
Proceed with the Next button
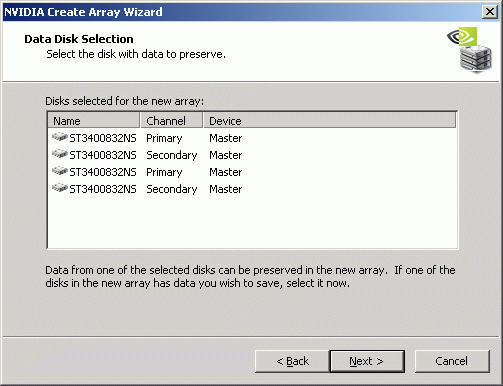click(x=367, y=361)
